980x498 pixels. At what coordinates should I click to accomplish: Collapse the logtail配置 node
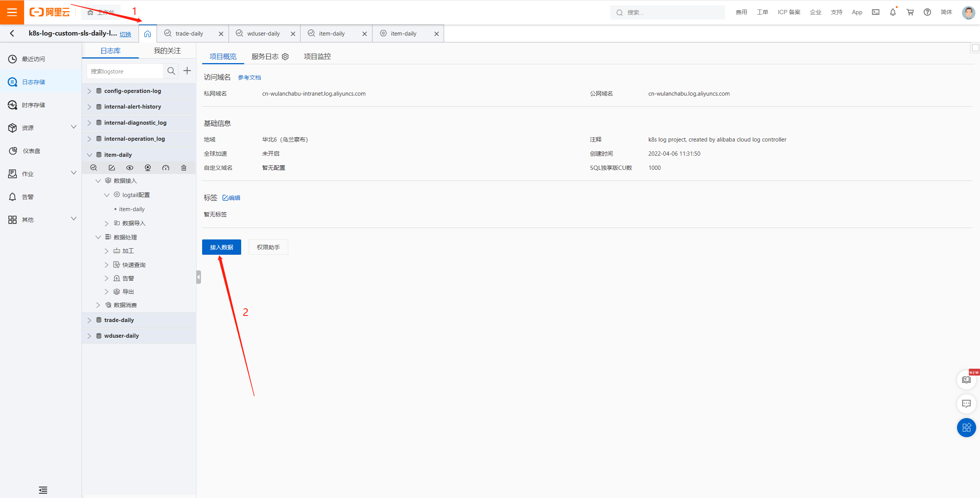tap(107, 195)
